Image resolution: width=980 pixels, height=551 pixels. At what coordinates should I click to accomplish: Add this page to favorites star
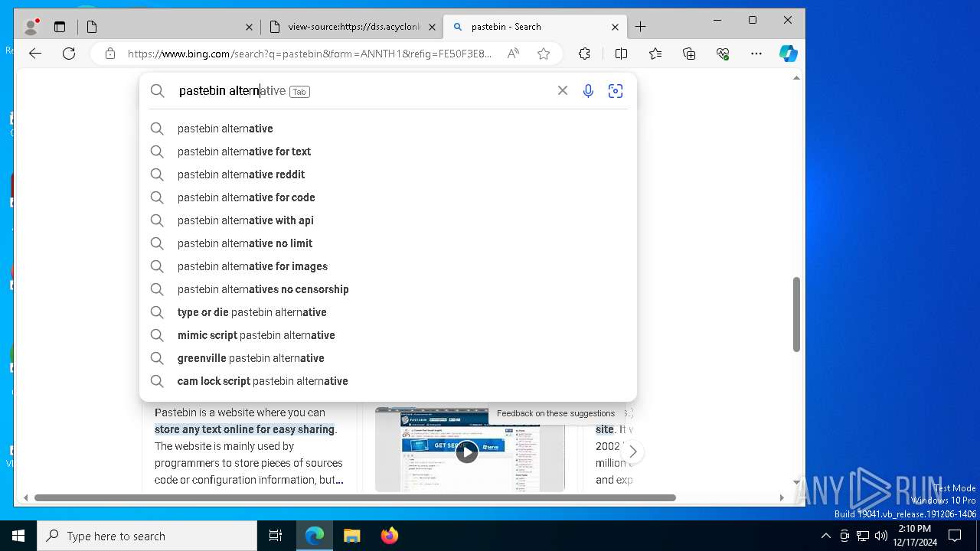point(544,54)
